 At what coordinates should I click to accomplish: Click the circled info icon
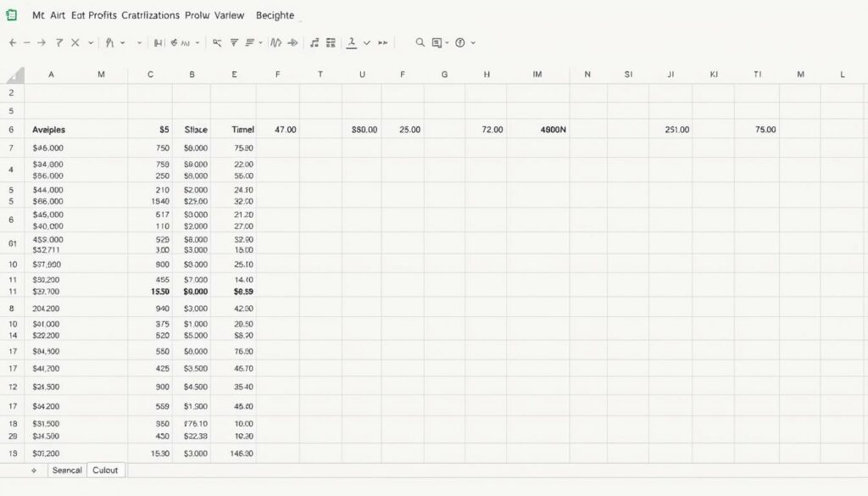pyautogui.click(x=460, y=42)
